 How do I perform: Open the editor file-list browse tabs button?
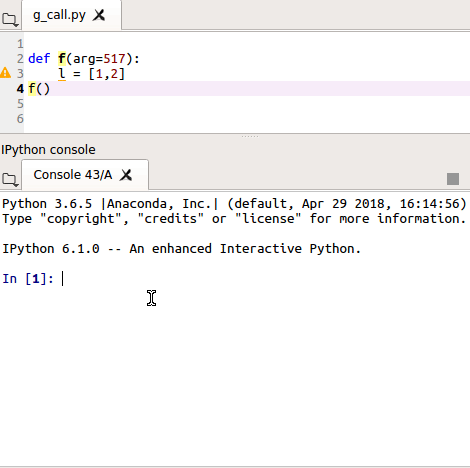coord(10,20)
